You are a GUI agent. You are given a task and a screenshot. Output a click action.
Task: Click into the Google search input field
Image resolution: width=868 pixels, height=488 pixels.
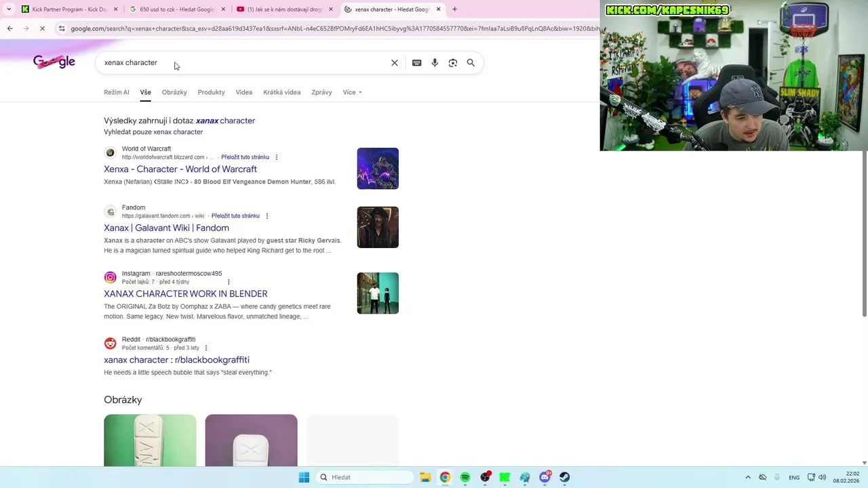pyautogui.click(x=244, y=62)
